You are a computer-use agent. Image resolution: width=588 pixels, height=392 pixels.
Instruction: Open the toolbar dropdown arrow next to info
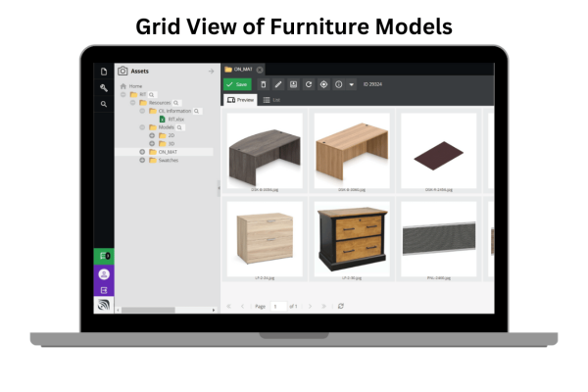(x=351, y=84)
